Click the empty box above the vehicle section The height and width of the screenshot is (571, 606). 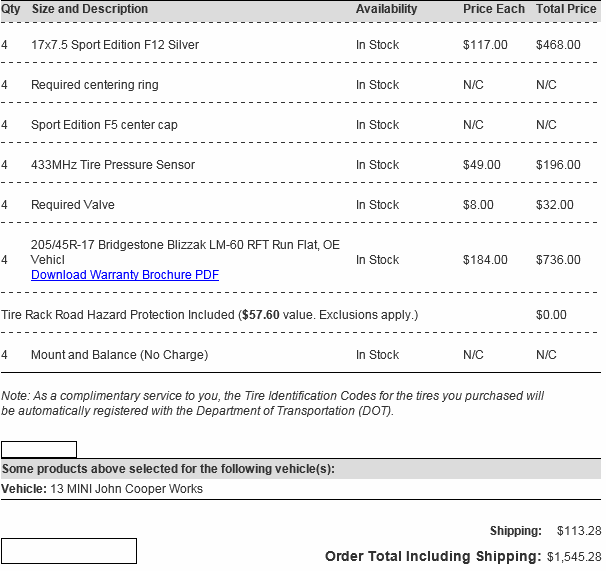click(x=39, y=449)
